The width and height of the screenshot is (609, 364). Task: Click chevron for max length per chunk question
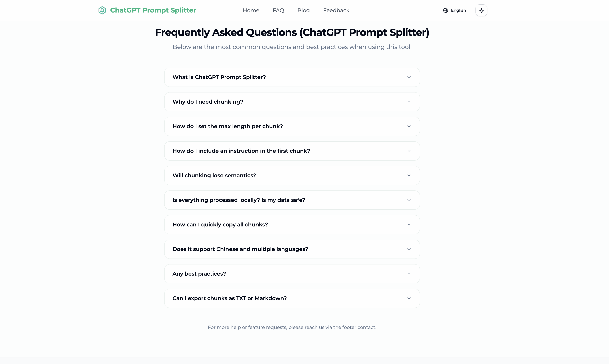(x=409, y=126)
